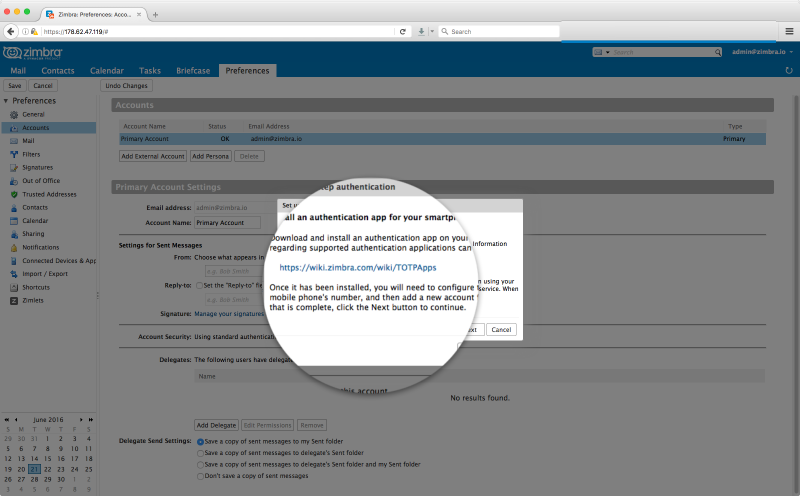Viewport: 800px width, 496px height.
Task: Click Cancel in the preferences toolbar
Action: coord(43,86)
